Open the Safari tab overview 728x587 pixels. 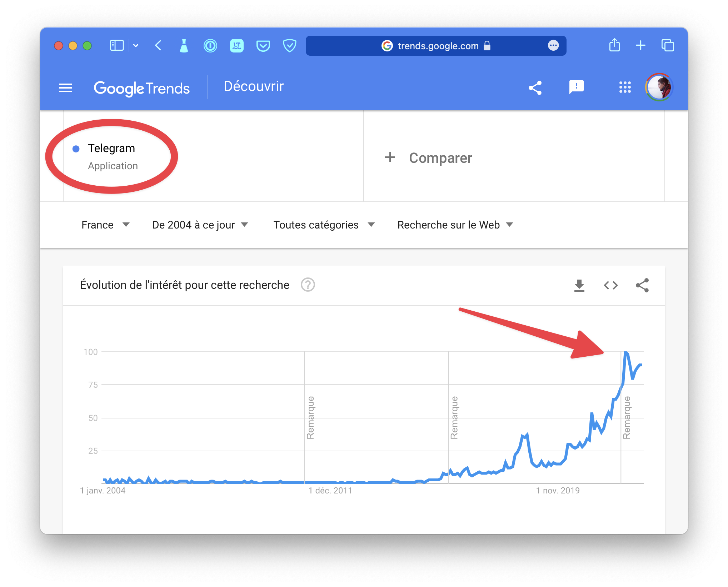(667, 46)
